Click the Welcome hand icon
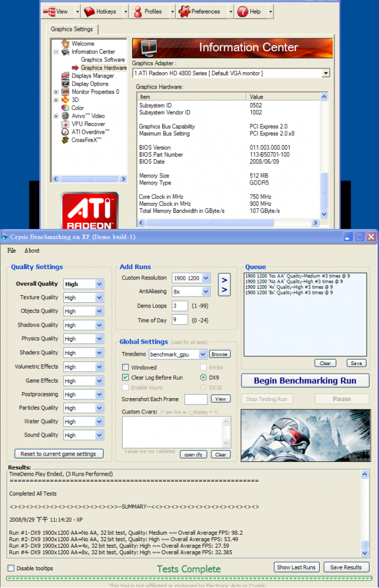379x588 pixels. tap(65, 44)
